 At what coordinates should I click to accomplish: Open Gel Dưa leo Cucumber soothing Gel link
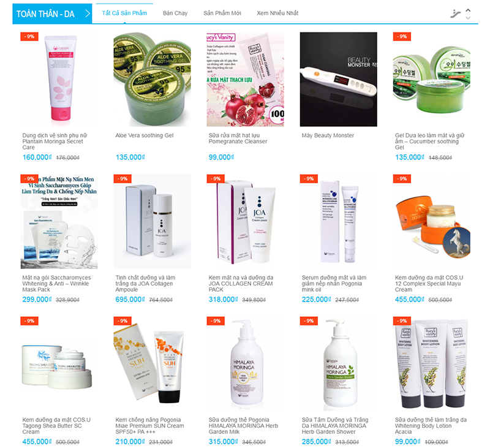[430, 142]
